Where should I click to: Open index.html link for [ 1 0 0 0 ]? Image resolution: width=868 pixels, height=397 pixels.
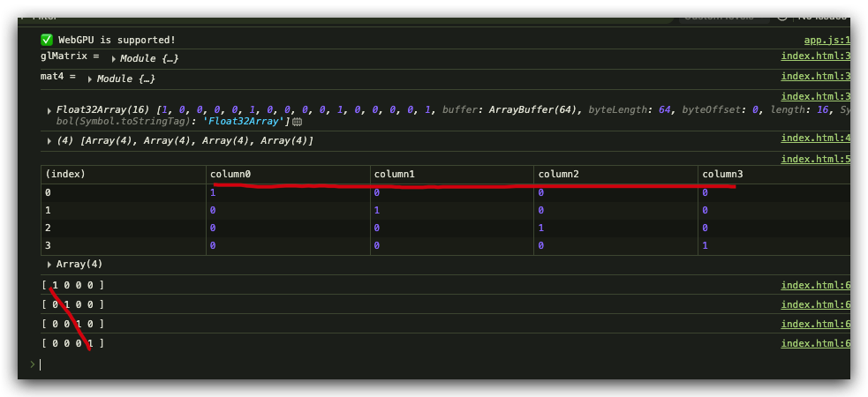[x=815, y=285]
